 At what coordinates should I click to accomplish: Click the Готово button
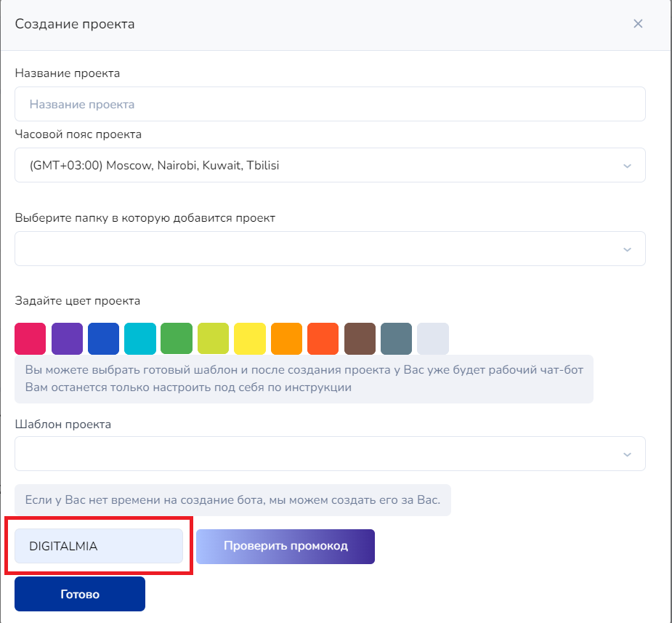point(80,594)
